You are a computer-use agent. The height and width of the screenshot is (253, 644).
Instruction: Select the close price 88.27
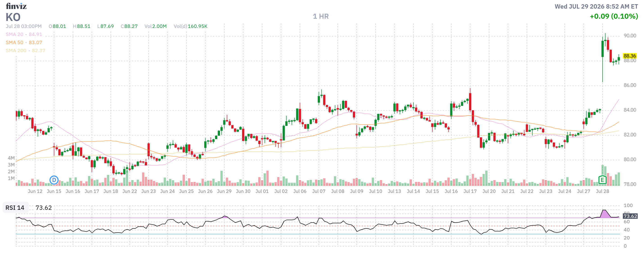[x=131, y=26]
